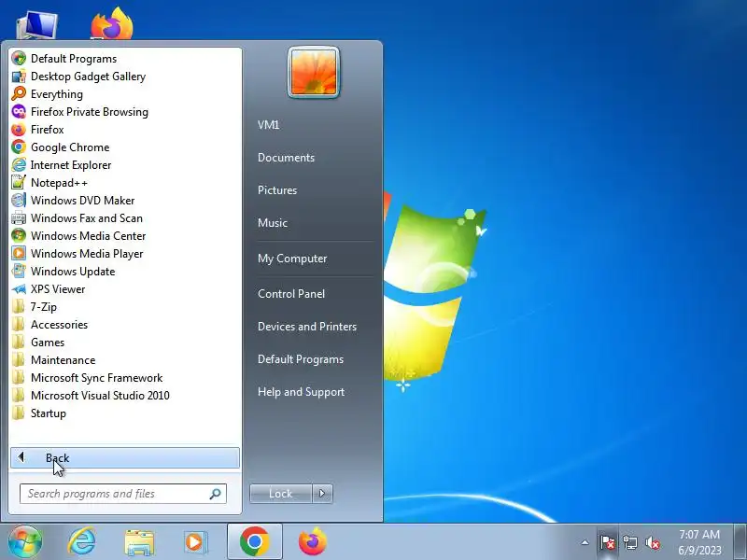Lock the computer with Lock button
Viewport: 747px width, 560px height.
coord(281,494)
